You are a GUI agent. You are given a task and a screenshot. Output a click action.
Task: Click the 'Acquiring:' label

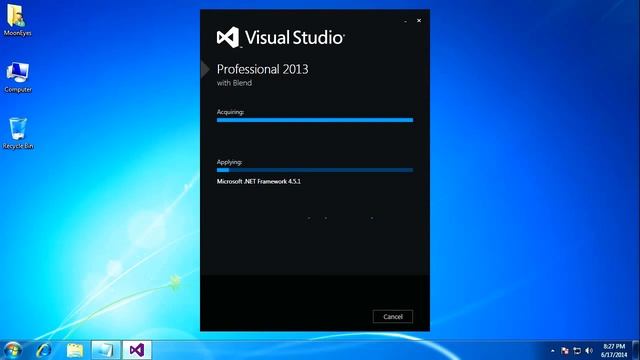230,112
